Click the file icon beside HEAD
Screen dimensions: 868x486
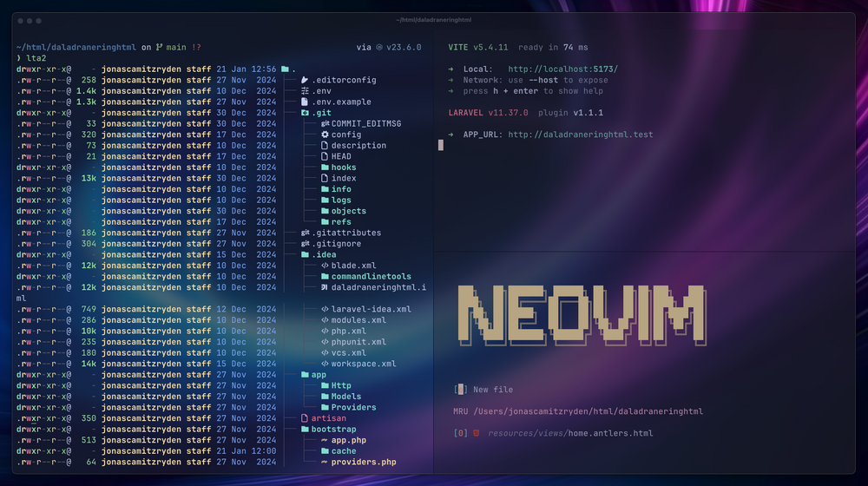(x=325, y=157)
